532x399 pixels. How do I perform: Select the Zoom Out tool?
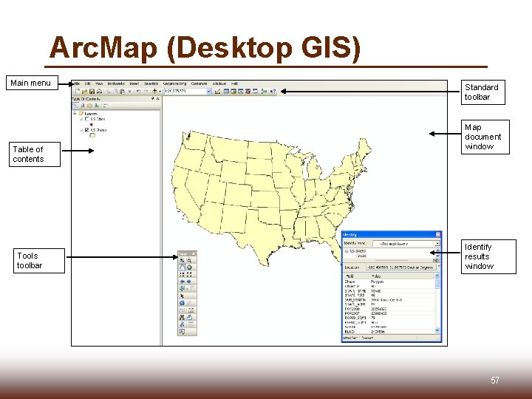(189, 260)
